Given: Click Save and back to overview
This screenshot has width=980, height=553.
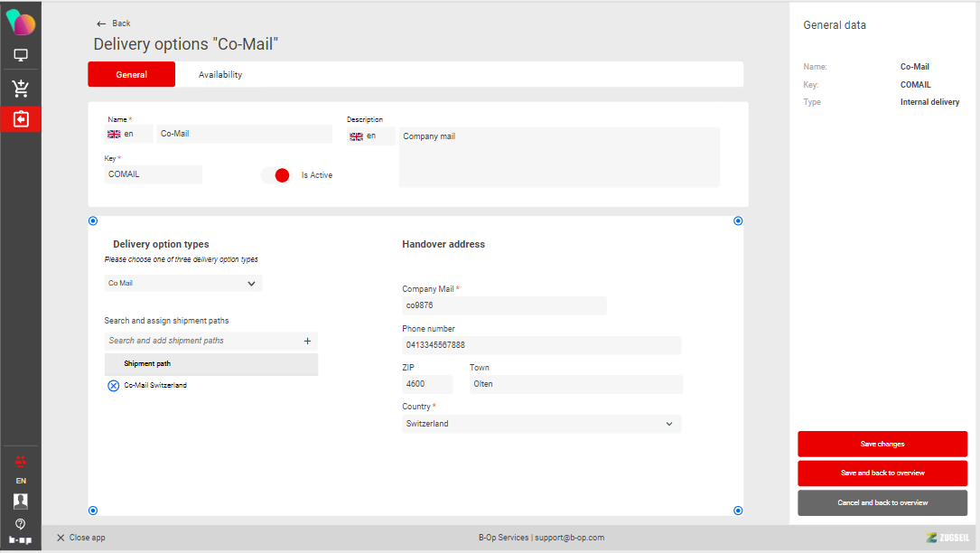Looking at the screenshot, I should click(x=882, y=473).
